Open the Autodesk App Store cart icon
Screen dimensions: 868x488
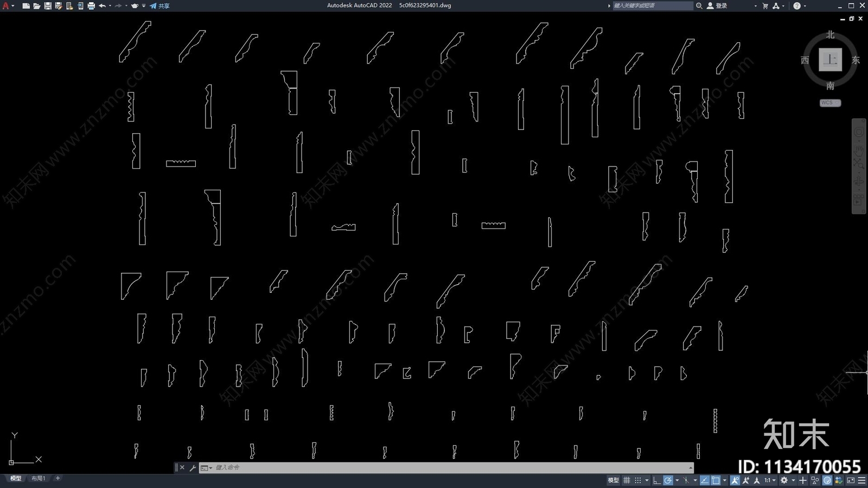[x=765, y=6]
